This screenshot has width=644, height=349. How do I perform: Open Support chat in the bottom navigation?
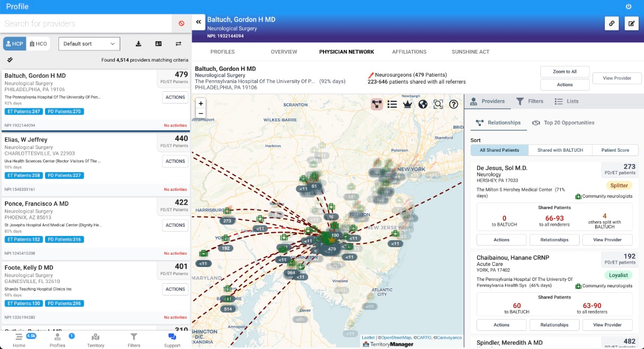point(172,340)
